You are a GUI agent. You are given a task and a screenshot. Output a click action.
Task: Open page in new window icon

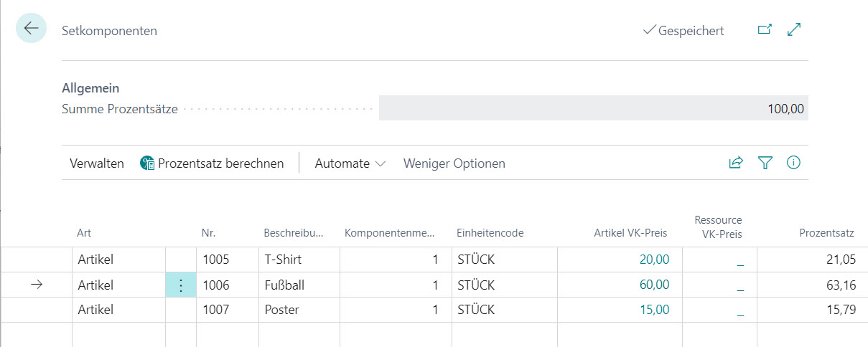tap(765, 30)
